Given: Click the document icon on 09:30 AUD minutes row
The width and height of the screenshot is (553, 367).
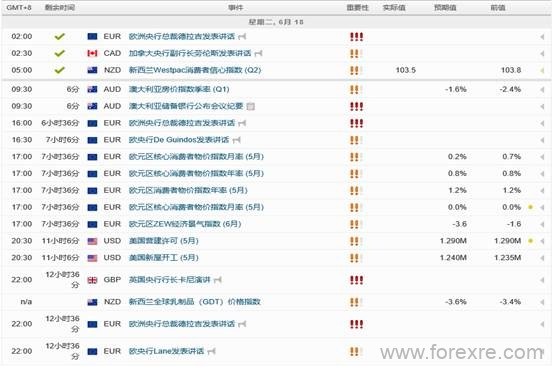Looking at the screenshot, I should pyautogui.click(x=250, y=106).
